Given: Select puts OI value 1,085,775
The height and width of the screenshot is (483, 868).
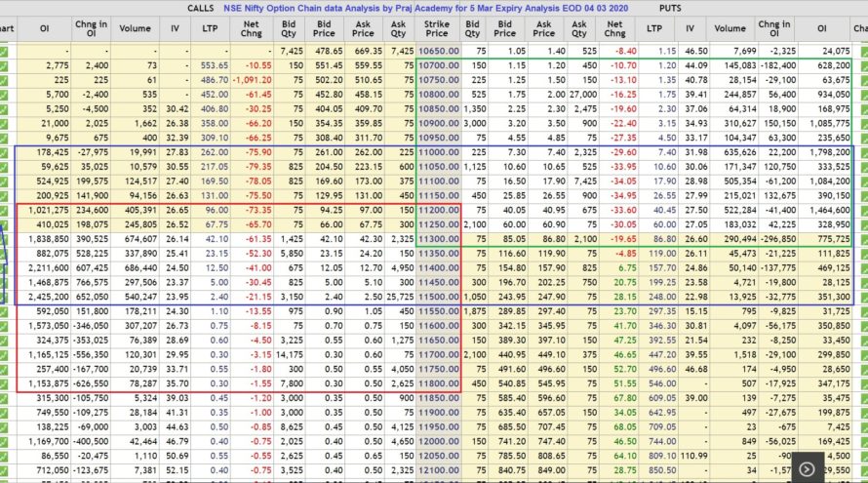Looking at the screenshot, I should (x=829, y=124).
